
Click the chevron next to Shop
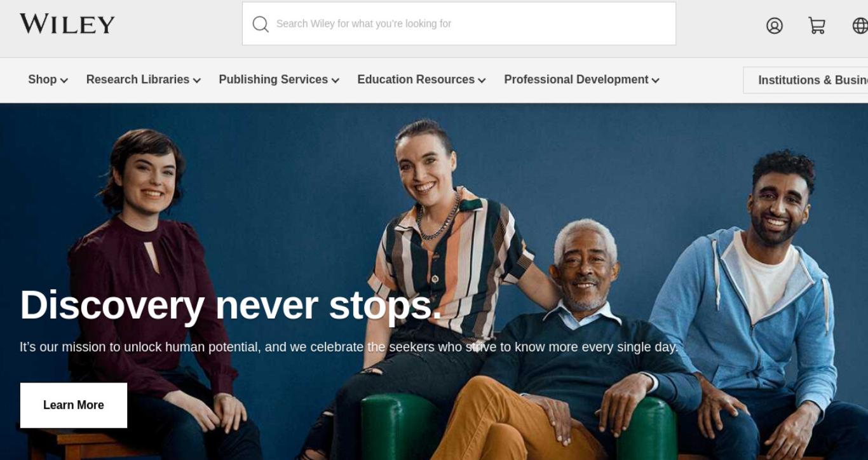coord(64,81)
